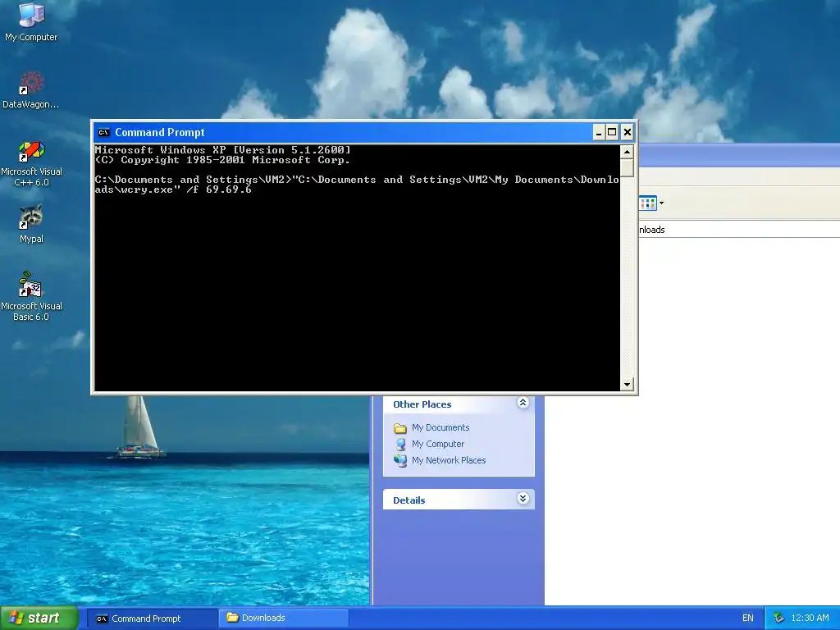Image resolution: width=840 pixels, height=630 pixels.
Task: Minimize the Command Prompt window
Action: pyautogui.click(x=599, y=132)
